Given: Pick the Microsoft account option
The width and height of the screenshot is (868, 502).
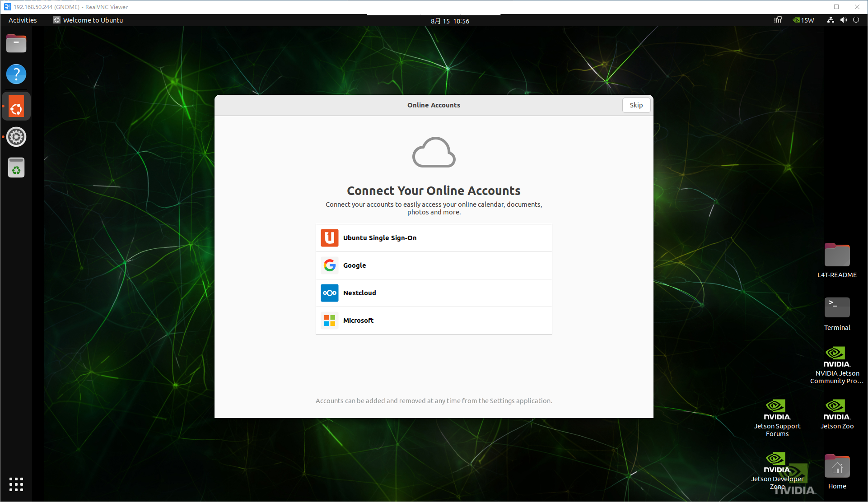Looking at the screenshot, I should pos(434,321).
